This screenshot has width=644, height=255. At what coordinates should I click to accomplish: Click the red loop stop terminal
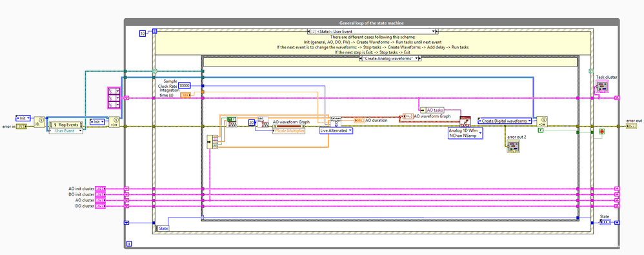click(x=602, y=132)
